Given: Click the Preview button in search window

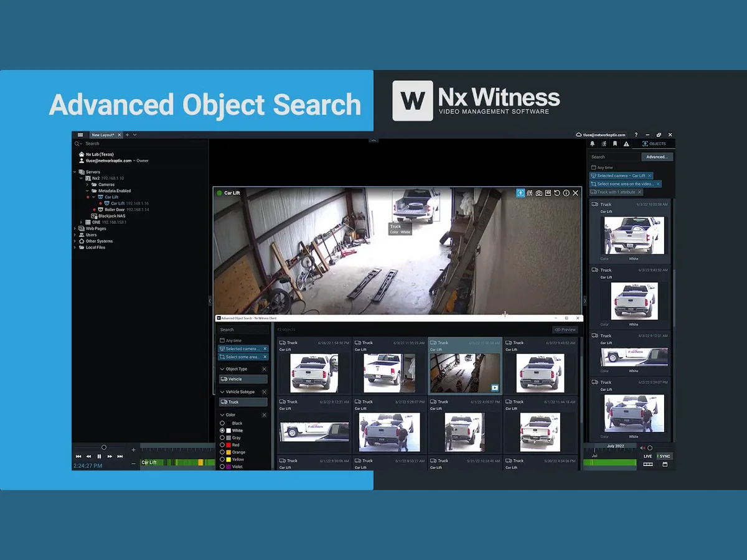Looking at the screenshot, I should point(565,330).
